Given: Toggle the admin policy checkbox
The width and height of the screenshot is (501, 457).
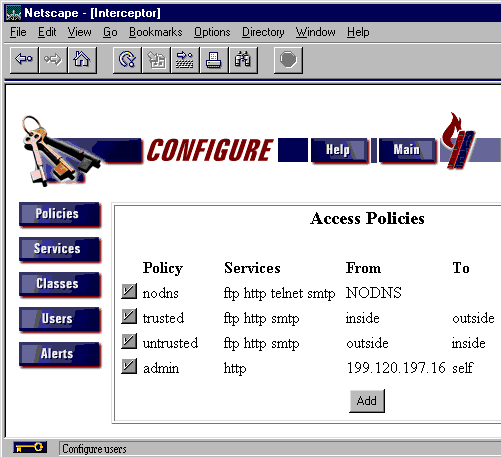Looking at the screenshot, I should pos(129,366).
